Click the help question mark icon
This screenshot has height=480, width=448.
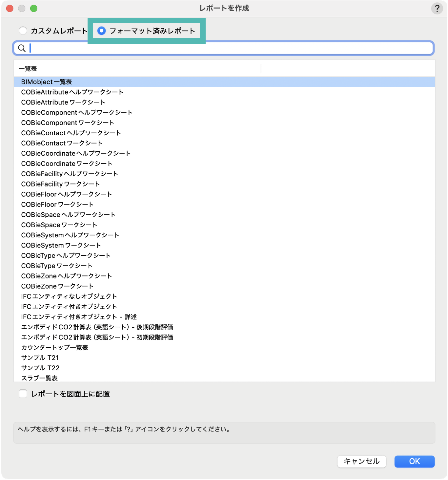click(x=437, y=9)
